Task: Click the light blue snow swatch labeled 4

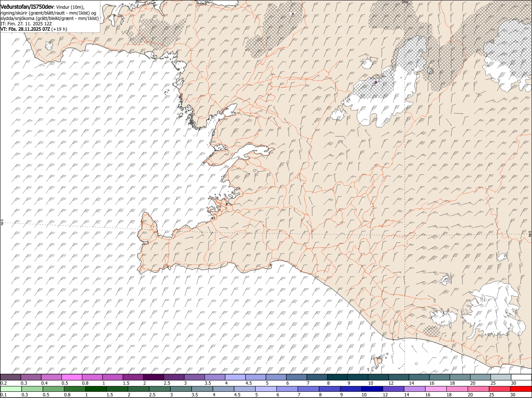Action: coord(236,377)
